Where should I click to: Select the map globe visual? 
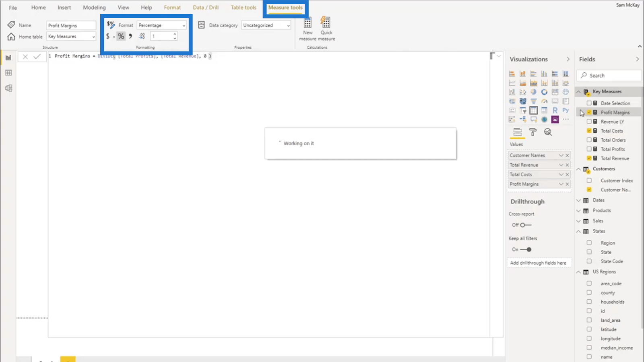[566, 92]
